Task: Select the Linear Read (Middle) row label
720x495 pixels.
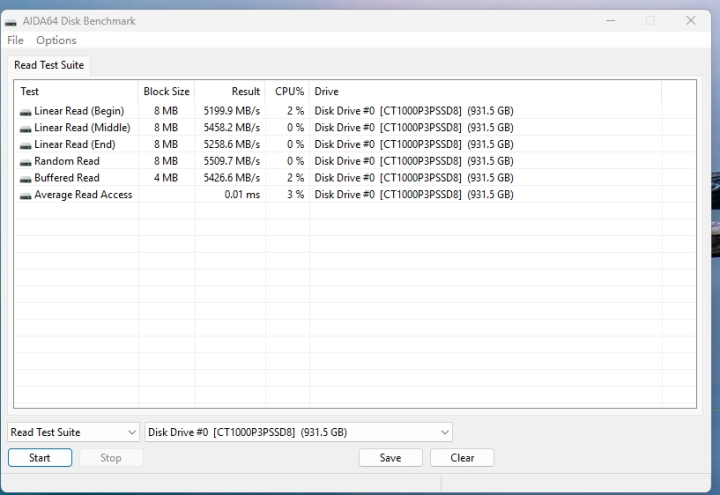Action: pos(82,128)
